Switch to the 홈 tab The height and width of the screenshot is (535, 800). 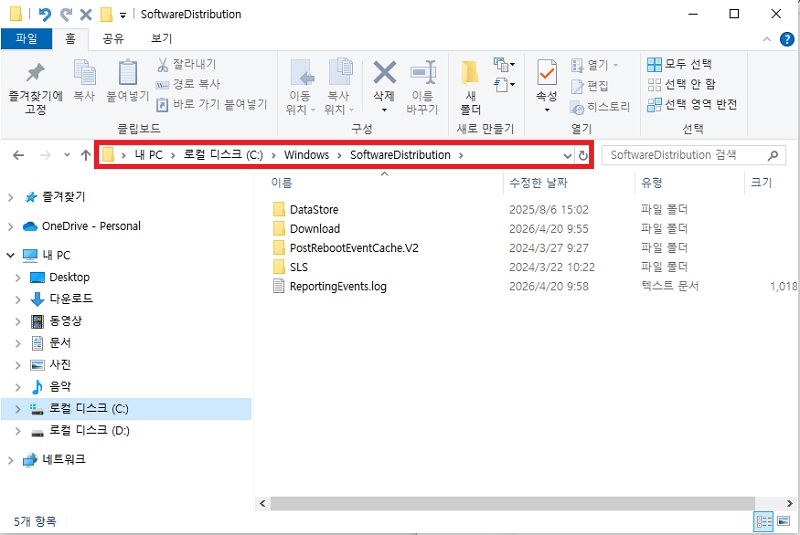70,39
